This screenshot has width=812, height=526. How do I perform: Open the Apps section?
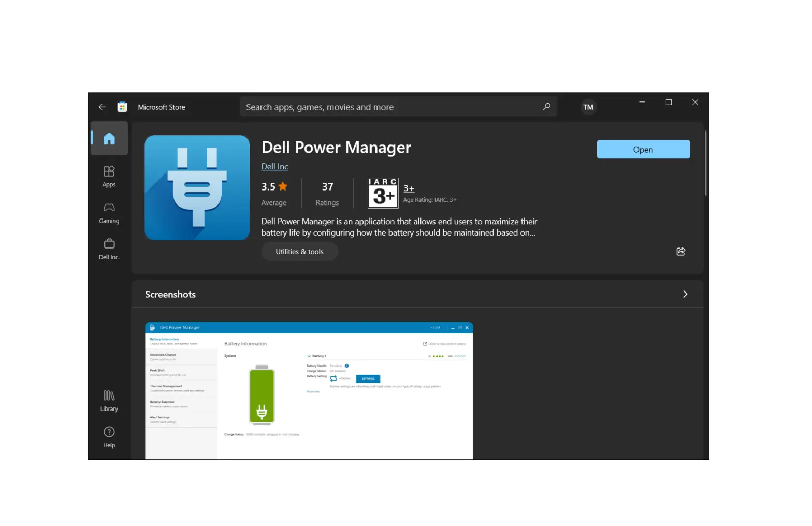pos(109,177)
